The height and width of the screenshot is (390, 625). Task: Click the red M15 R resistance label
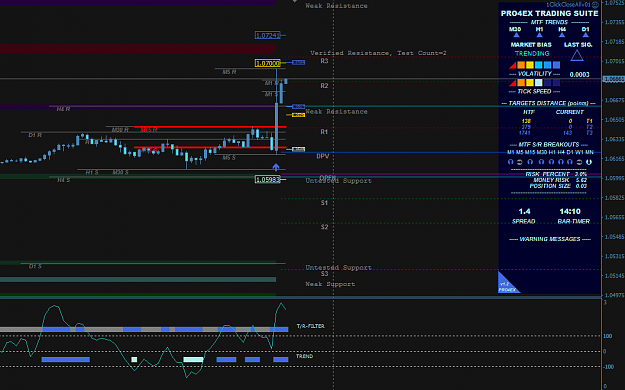(x=149, y=130)
